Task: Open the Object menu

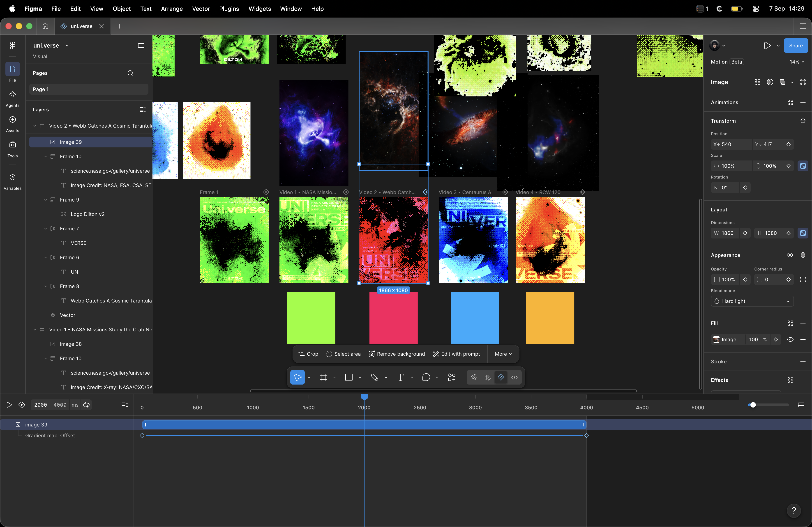Action: [x=121, y=9]
